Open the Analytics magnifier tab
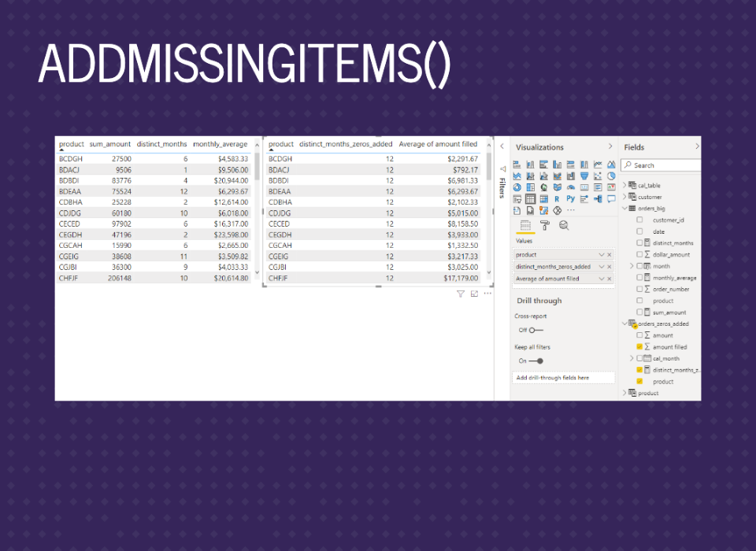Viewport: 756px width, 551px height. [x=564, y=225]
